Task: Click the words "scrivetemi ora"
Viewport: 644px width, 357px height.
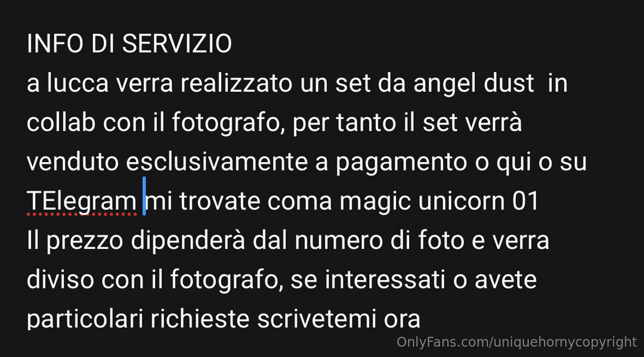Action: coord(339,319)
